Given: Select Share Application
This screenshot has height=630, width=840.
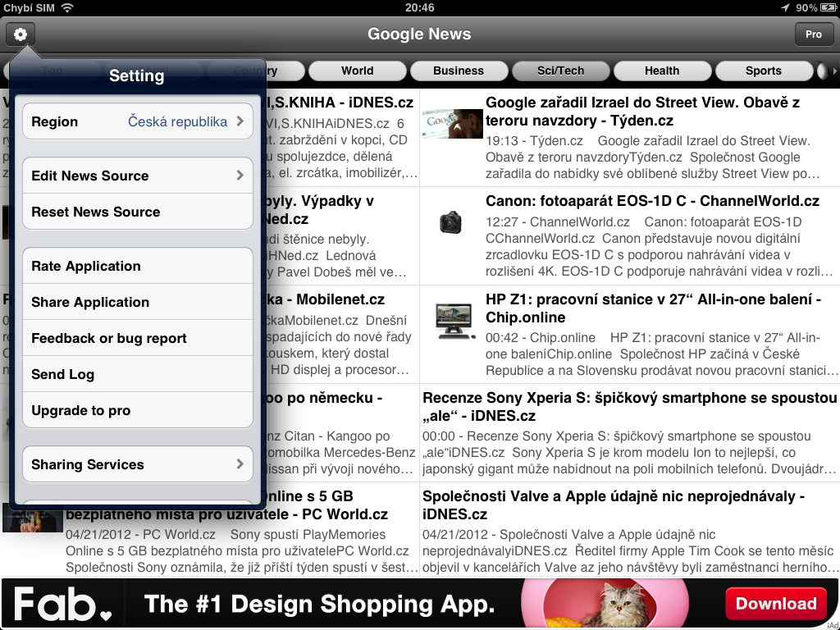Looking at the screenshot, I should 138,302.
